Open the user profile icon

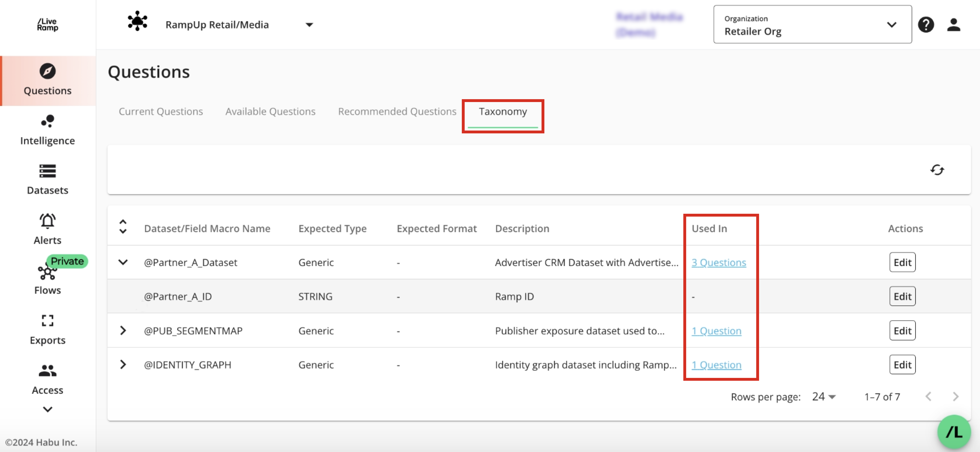click(x=953, y=25)
